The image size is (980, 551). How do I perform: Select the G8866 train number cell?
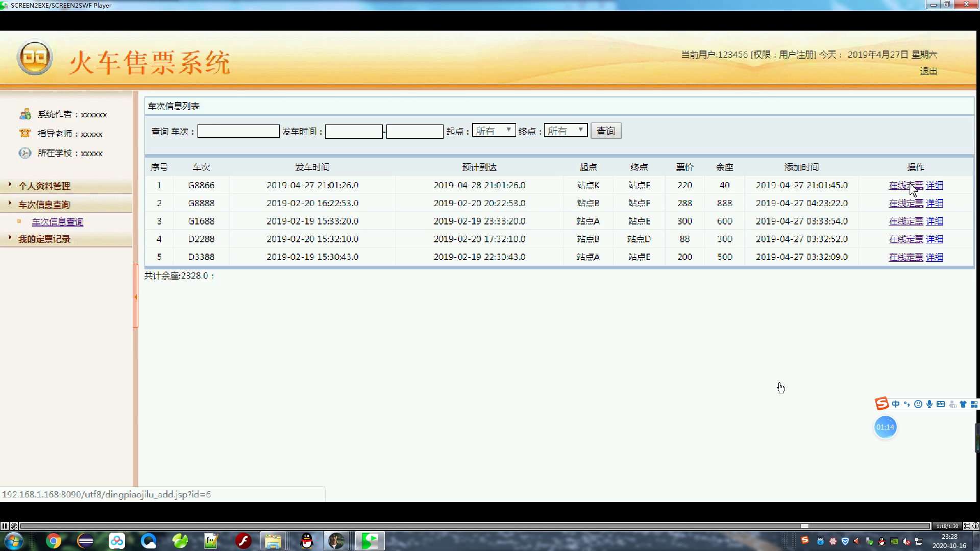tap(201, 185)
